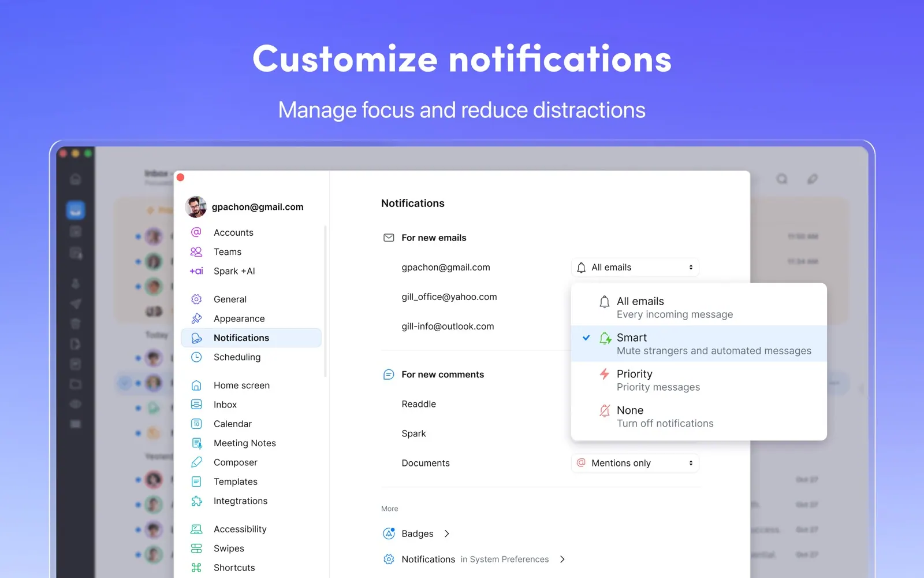Click the Appearance brush icon
This screenshot has width=924, height=578.
(196, 318)
